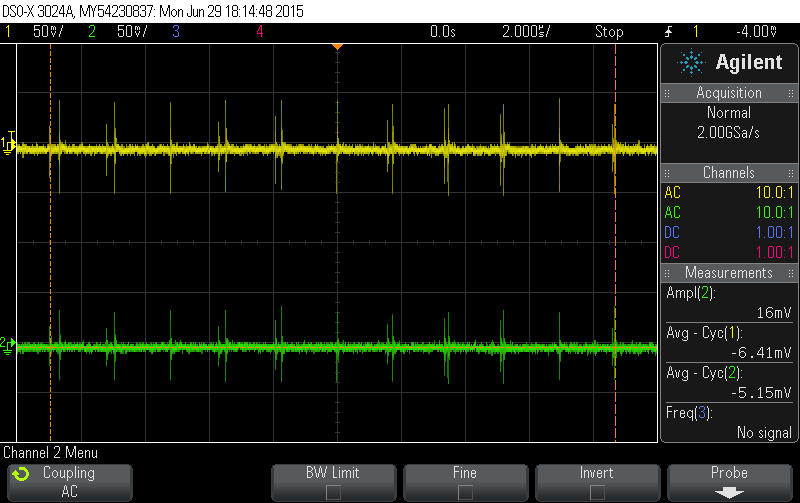This screenshot has height=503, width=800.
Task: Click the Avg - Cyc(2) measurement label
Action: [x=704, y=373]
